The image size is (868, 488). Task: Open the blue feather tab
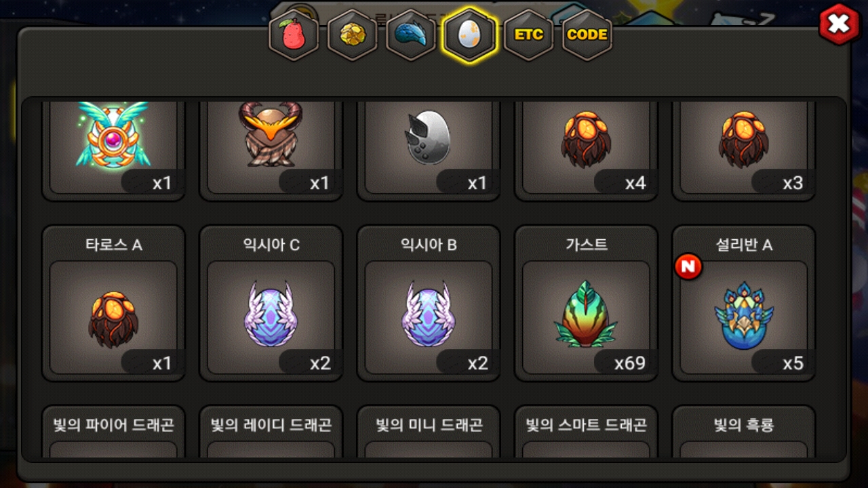pos(411,35)
